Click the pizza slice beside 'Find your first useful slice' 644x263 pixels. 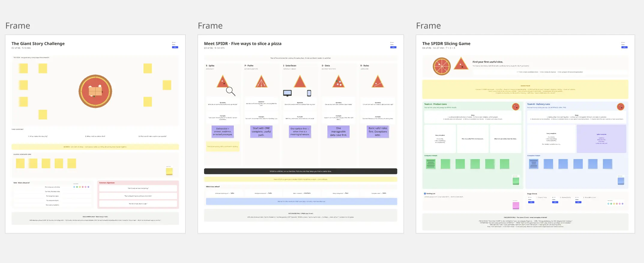click(461, 64)
